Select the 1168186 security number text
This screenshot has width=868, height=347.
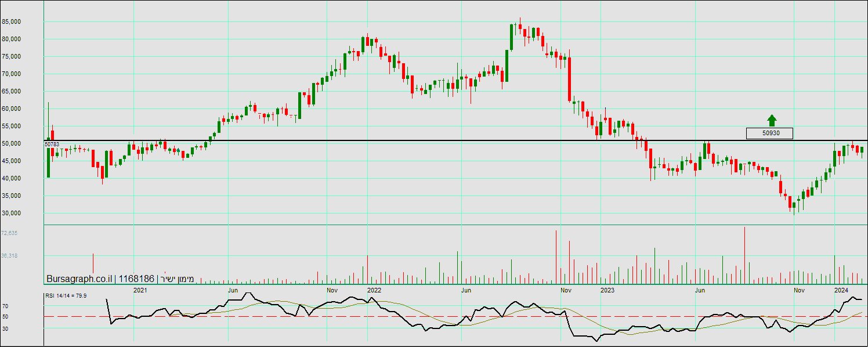click(136, 279)
